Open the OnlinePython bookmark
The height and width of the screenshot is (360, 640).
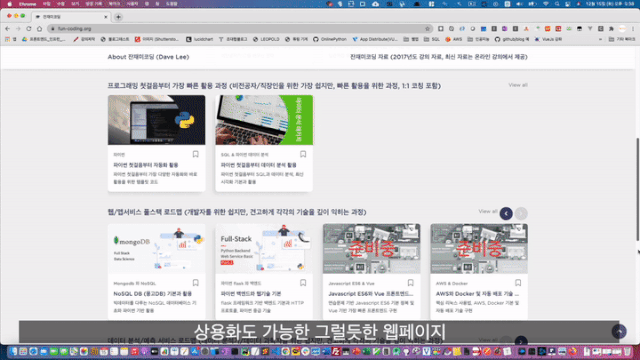tap(330, 39)
